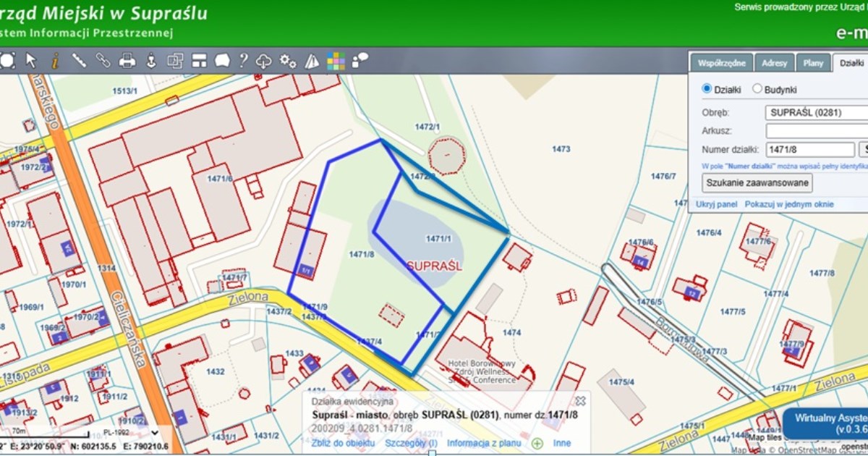
Task: Open settings with the gears icon
Action: click(288, 61)
